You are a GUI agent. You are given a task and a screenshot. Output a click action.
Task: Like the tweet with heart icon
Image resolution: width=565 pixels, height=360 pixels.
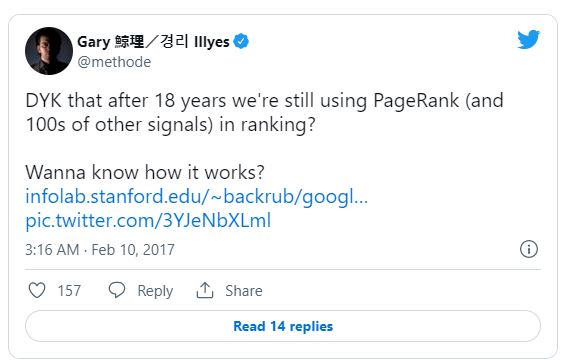pyautogui.click(x=37, y=290)
